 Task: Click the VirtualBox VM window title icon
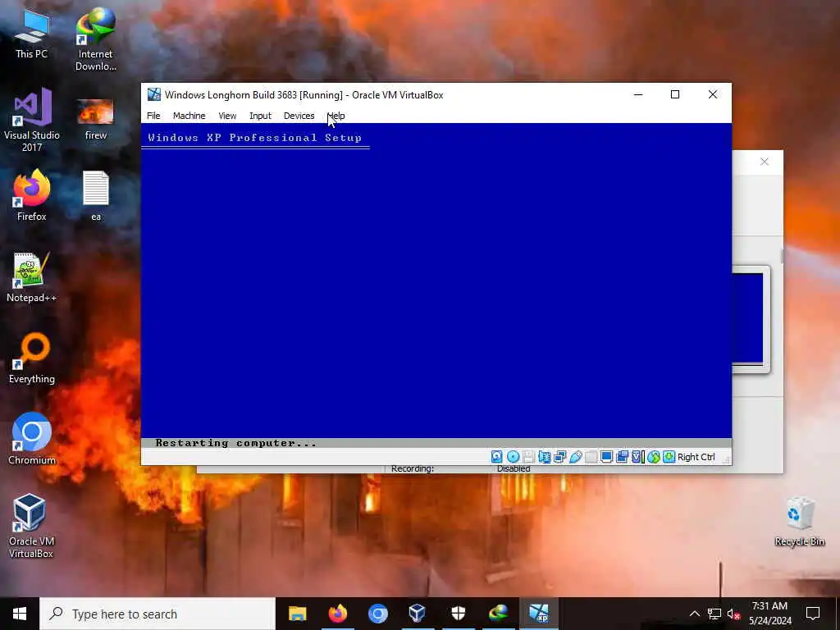(x=154, y=95)
